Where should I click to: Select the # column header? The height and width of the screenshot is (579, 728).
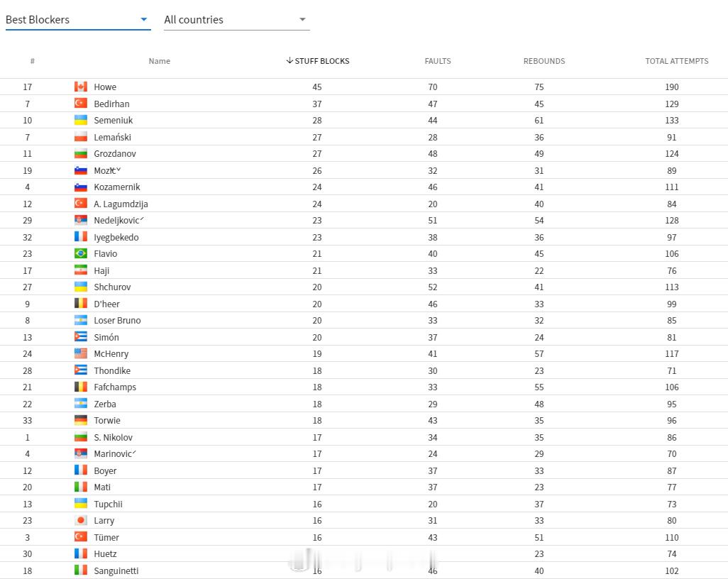[x=33, y=61]
